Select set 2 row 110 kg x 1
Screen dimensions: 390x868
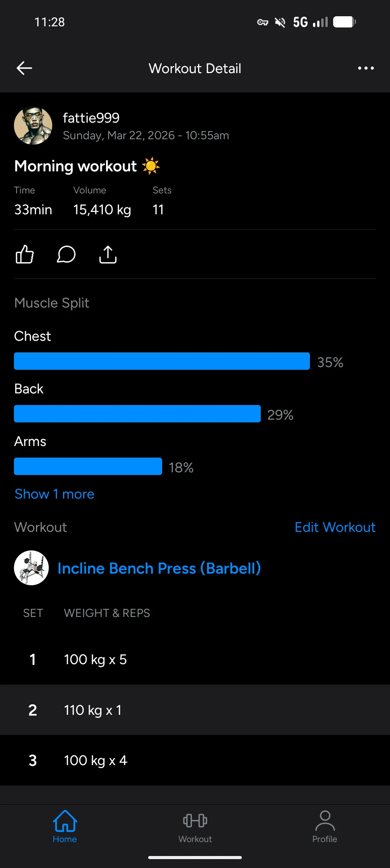[195, 710]
